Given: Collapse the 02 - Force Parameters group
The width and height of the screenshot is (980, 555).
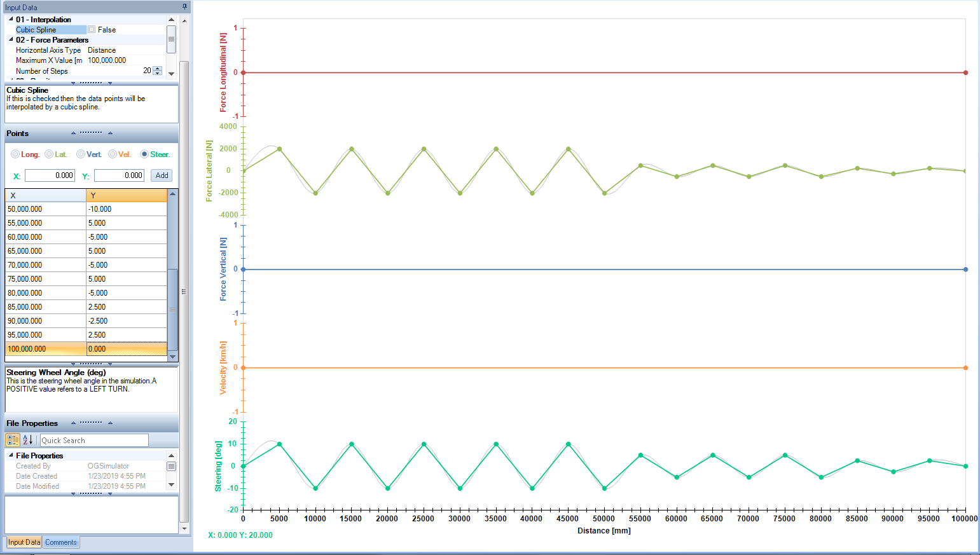Looking at the screenshot, I should point(11,39).
